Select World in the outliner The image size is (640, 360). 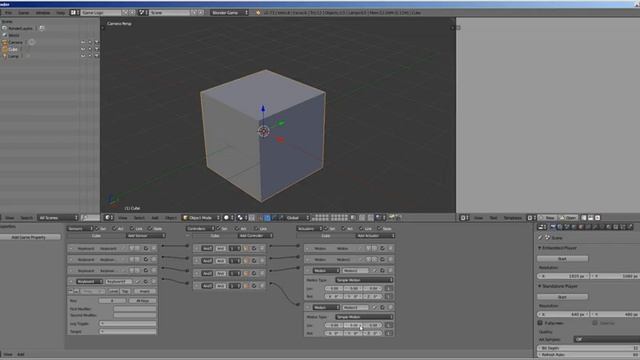click(x=14, y=36)
